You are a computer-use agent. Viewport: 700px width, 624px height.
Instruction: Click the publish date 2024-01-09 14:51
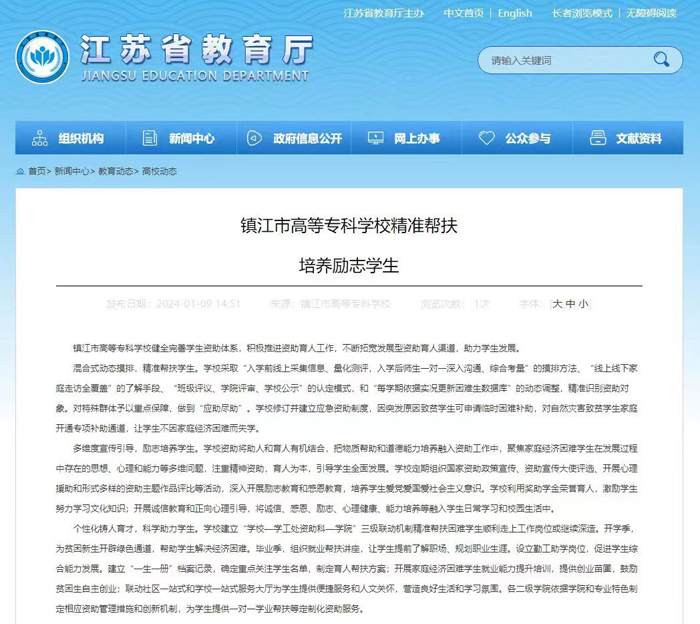coord(198,304)
